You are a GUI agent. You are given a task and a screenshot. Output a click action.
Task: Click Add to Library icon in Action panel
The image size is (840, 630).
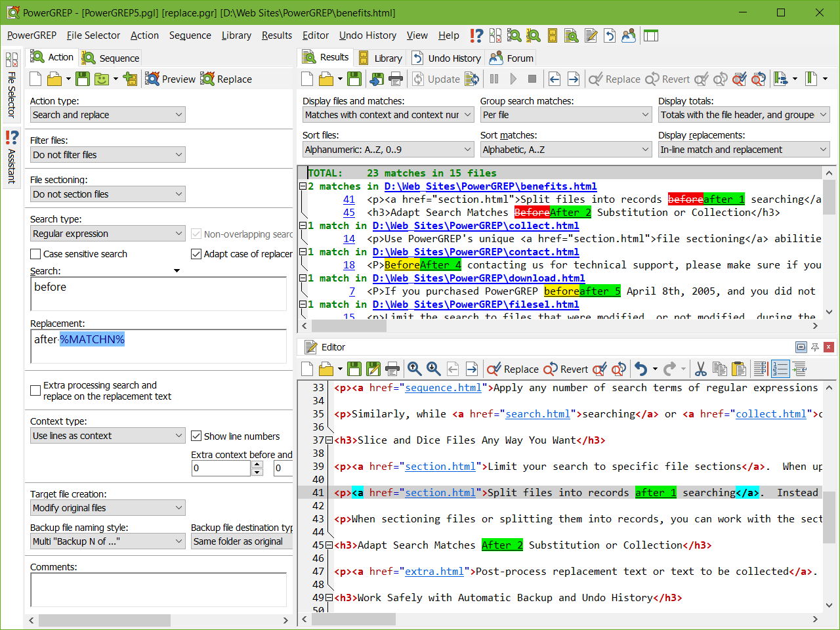(x=131, y=79)
